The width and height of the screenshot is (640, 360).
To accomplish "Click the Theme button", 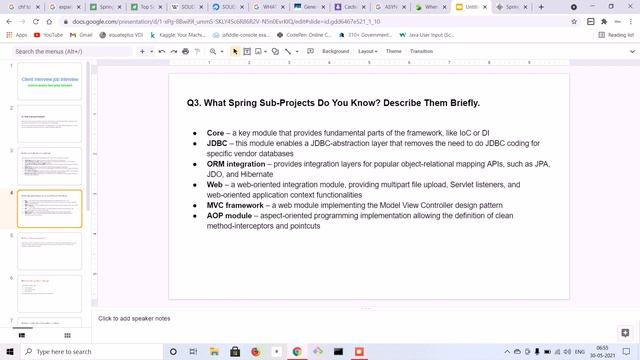I will point(394,51).
